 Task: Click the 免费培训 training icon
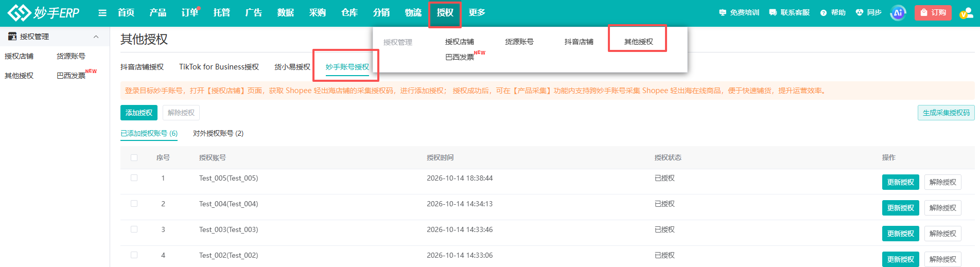tap(723, 12)
